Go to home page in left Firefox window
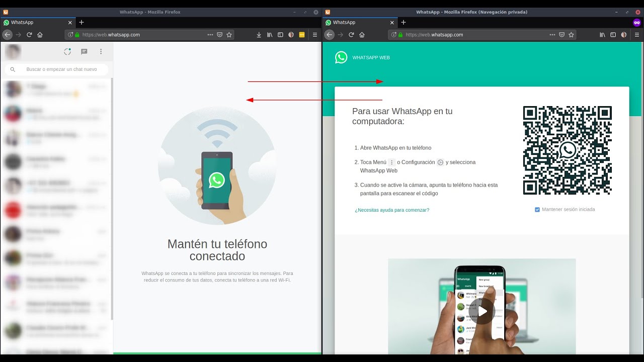 click(40, 35)
